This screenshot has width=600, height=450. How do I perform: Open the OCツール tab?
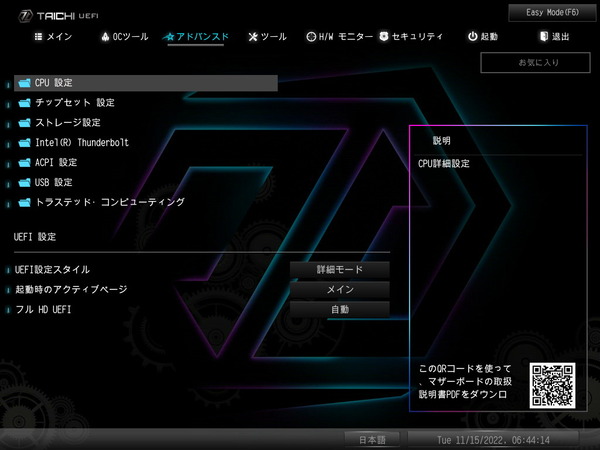pyautogui.click(x=125, y=37)
